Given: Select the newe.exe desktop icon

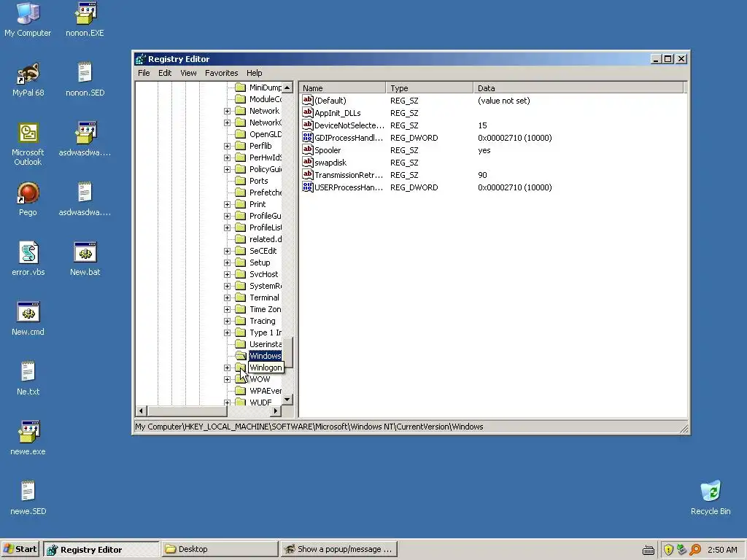Looking at the screenshot, I should tap(28, 432).
